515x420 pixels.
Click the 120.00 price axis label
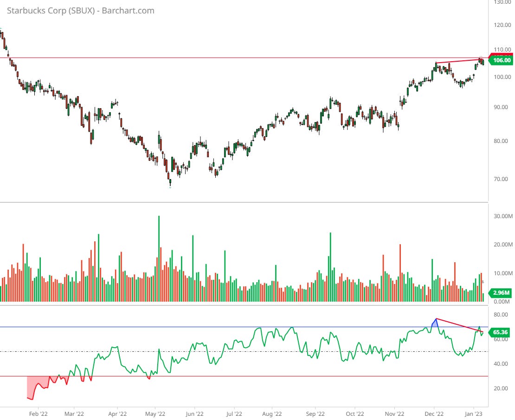tap(502, 25)
